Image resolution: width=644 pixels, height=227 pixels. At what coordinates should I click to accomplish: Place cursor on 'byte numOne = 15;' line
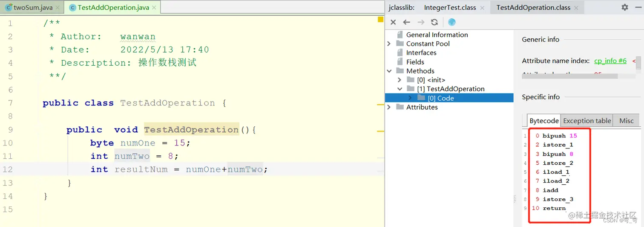click(x=140, y=143)
